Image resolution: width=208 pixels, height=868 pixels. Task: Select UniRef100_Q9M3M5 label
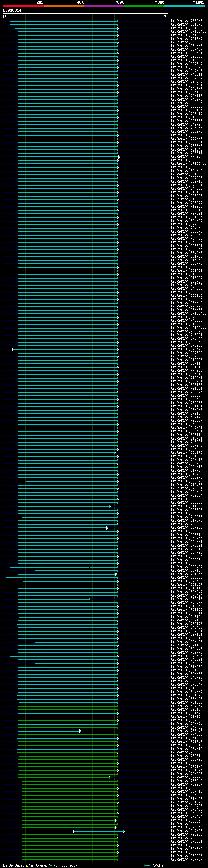point(187,81)
